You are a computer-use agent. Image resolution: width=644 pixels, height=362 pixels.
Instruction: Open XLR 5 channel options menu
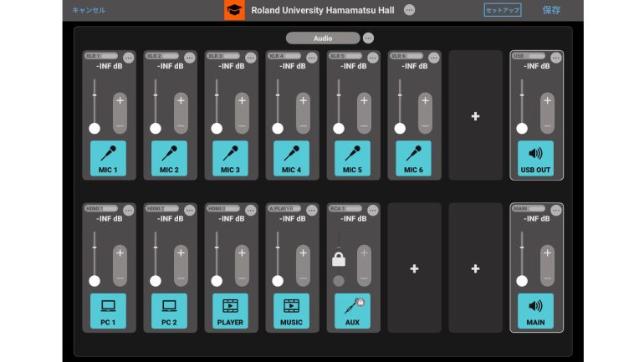372,58
